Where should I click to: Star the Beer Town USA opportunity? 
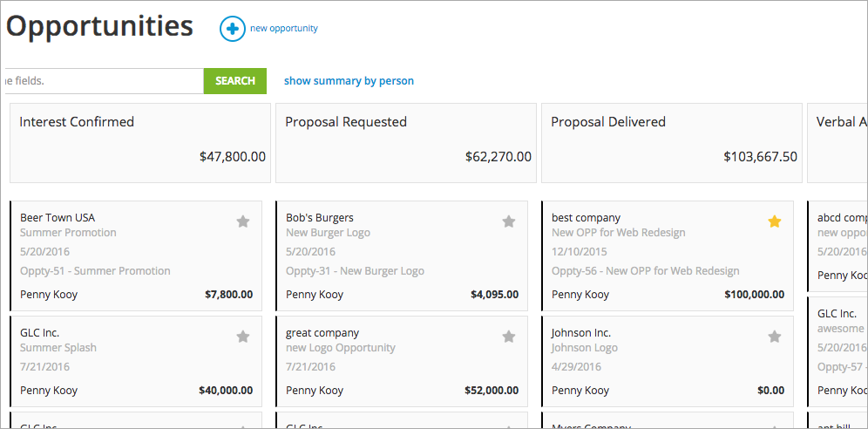coord(243,221)
